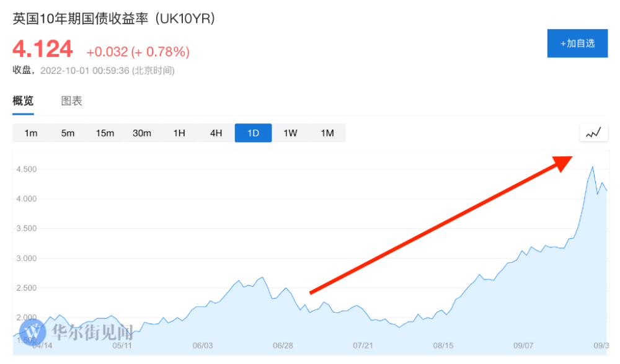
Task: Click the 2.500 y-axis label
Action: click(x=26, y=288)
